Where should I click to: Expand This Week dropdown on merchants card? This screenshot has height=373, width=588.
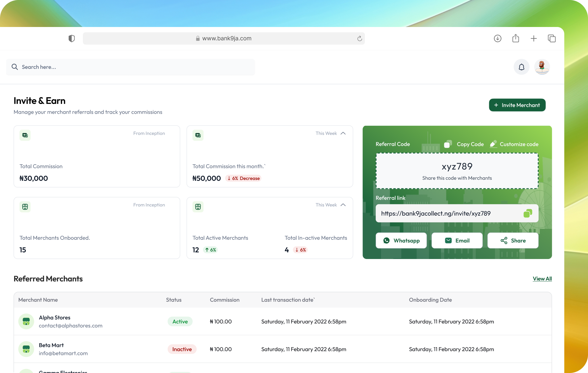(330, 205)
